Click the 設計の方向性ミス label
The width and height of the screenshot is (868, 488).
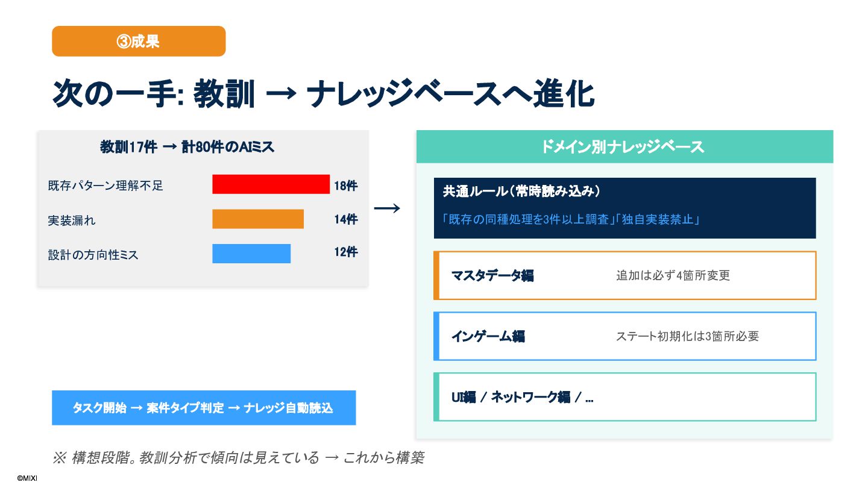click(93, 255)
